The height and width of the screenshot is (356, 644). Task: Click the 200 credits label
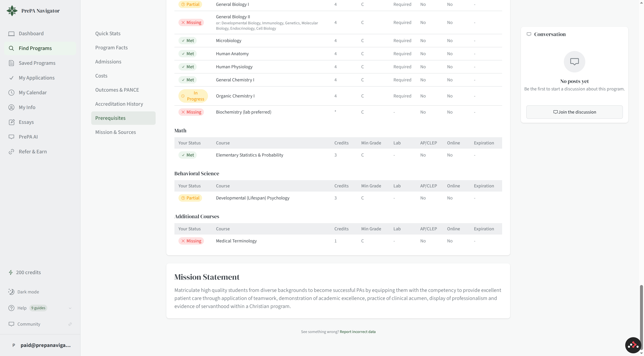28,272
